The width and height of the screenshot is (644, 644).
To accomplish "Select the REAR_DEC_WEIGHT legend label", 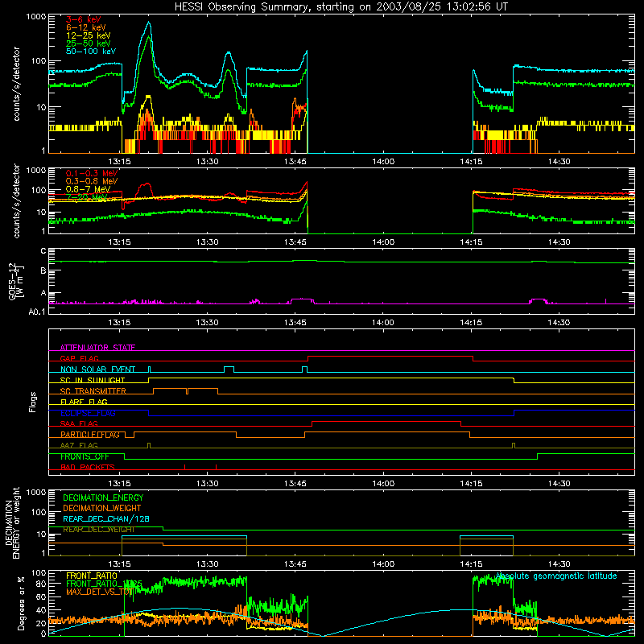I will click(99, 530).
